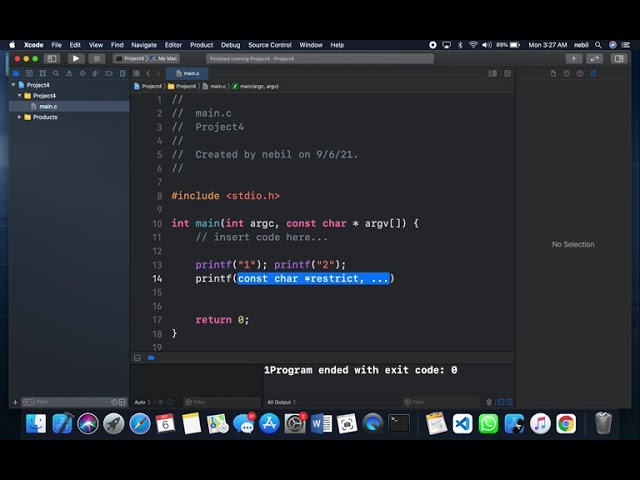Open the All Output console dropdown
Image resolution: width=640 pixels, height=480 pixels.
(282, 402)
